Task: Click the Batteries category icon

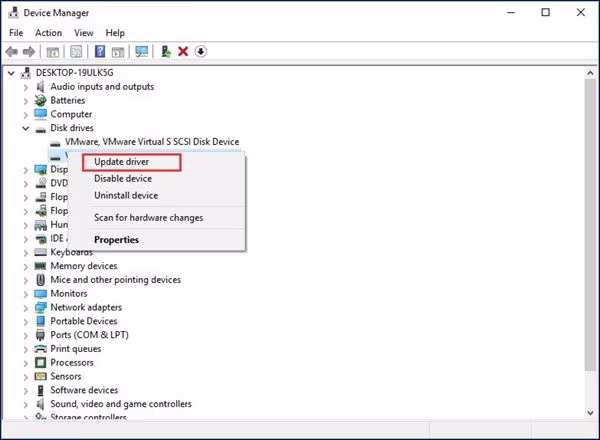Action: (x=40, y=101)
